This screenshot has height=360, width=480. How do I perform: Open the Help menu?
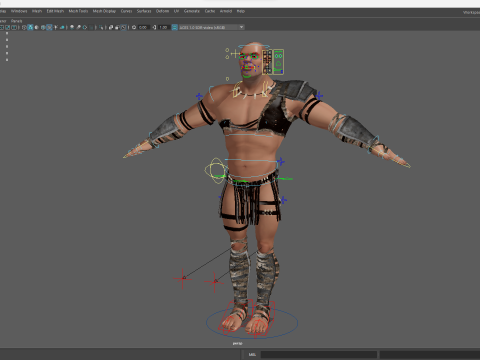click(241, 11)
